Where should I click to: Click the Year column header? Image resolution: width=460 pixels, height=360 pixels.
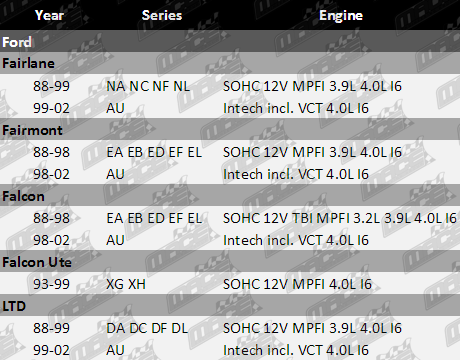[49, 15]
